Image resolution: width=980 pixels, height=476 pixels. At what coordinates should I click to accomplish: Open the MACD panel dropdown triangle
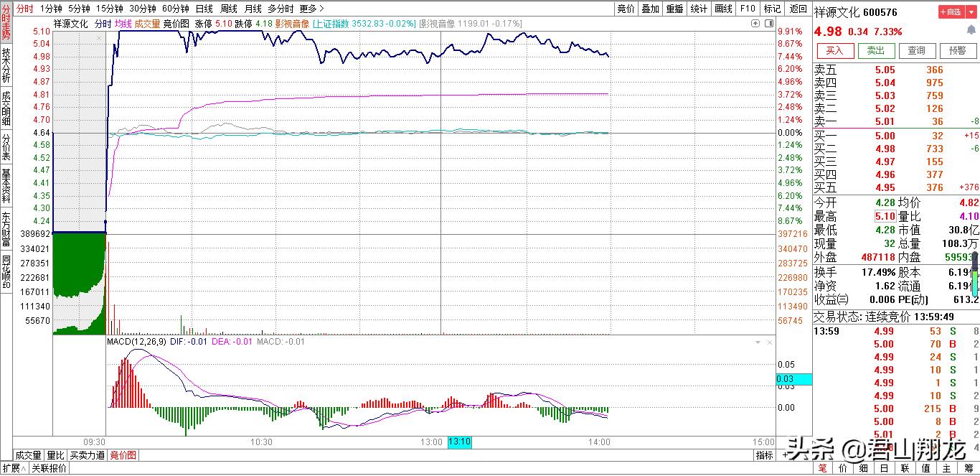pos(758,342)
